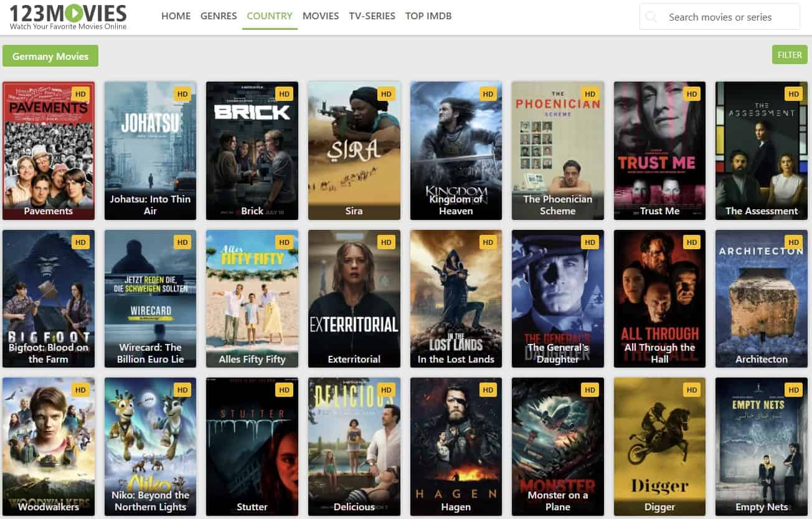This screenshot has height=519, width=812.
Task: Open the Sira movie poster
Action: 354,151
